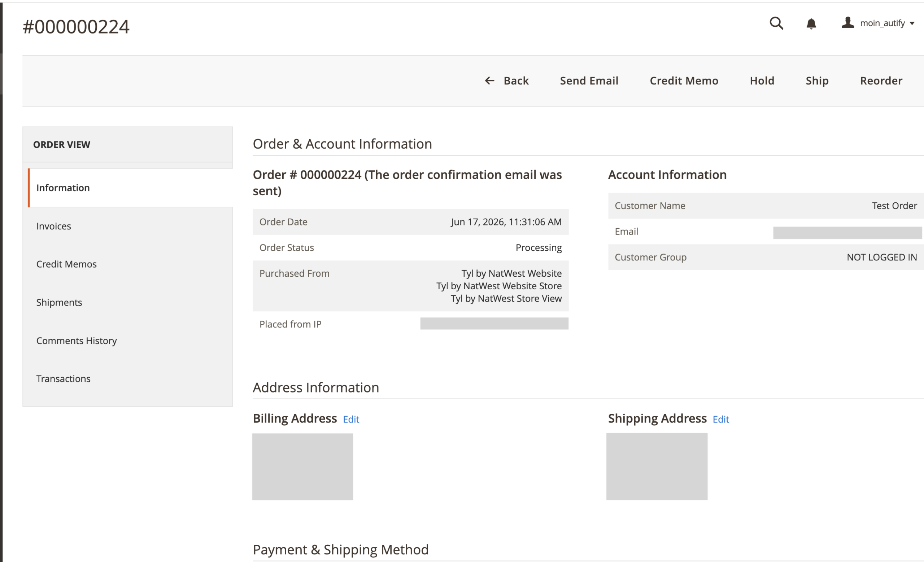924x562 pixels.
Task: Open the admin search magnifier icon
Action: 776,23
